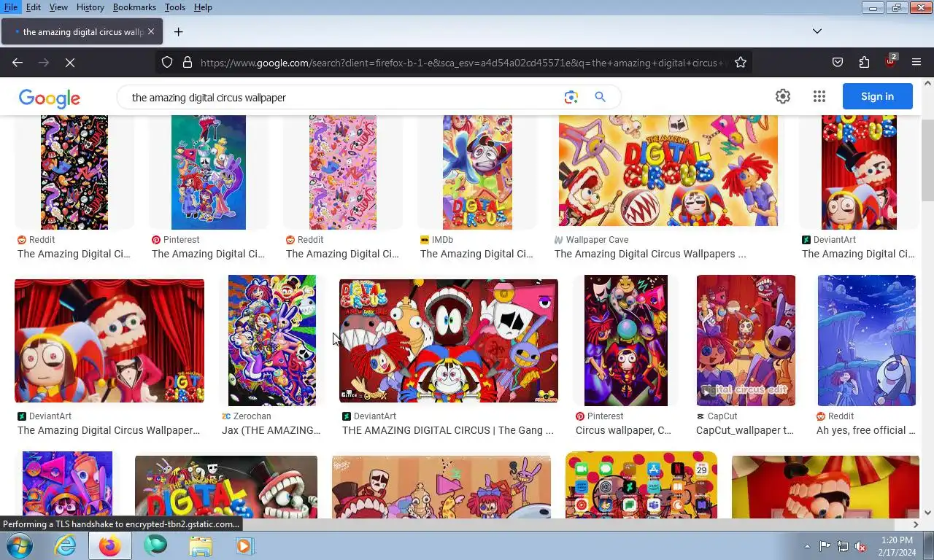Open the CapCut digital circus edit thumbnail
The image size is (934, 560).
746,341
